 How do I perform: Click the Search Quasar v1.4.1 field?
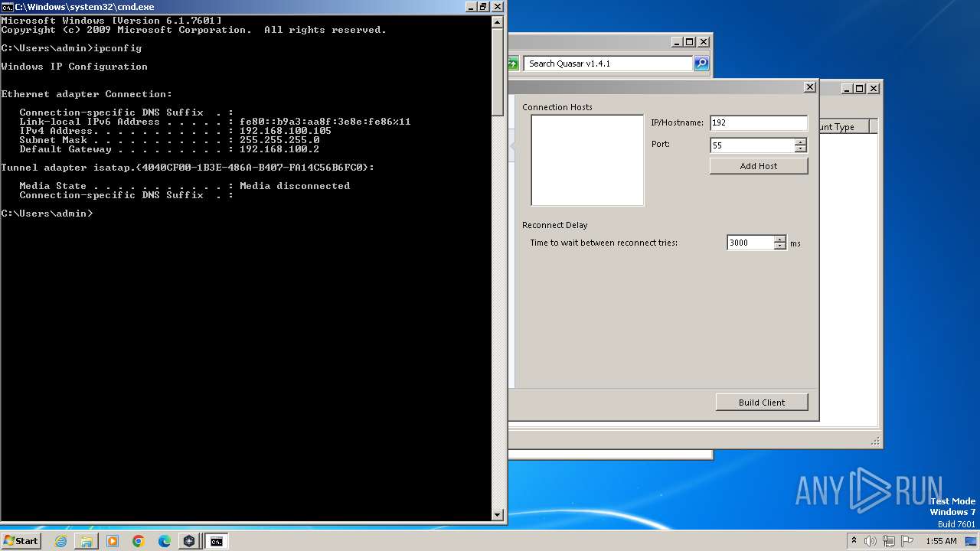pyautogui.click(x=609, y=64)
